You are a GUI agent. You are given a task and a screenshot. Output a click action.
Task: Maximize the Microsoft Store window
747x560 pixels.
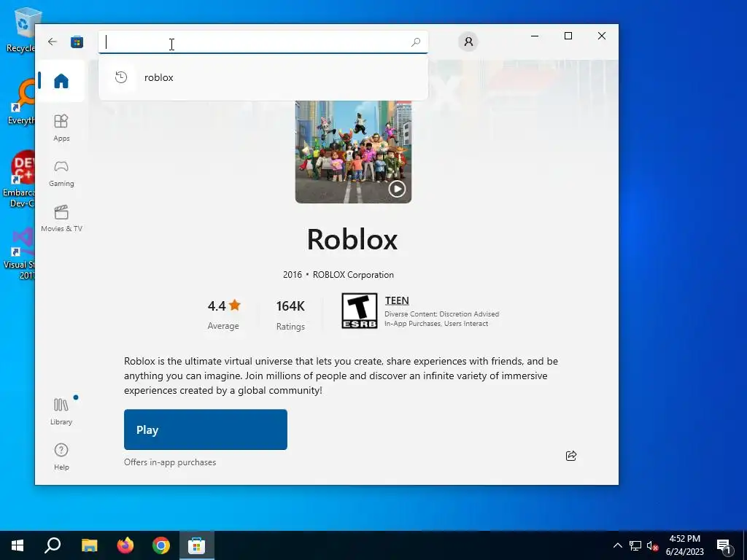(x=568, y=36)
